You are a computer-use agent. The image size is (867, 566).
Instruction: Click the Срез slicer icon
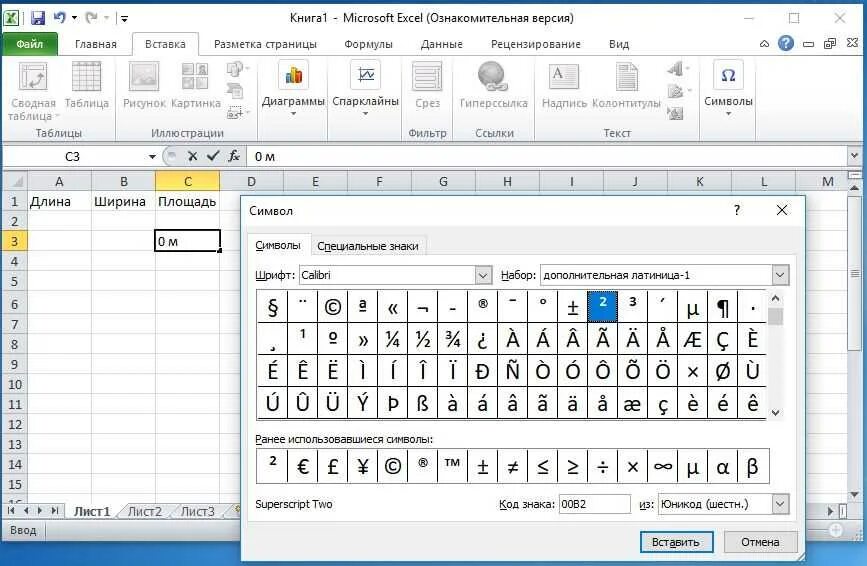(427, 85)
